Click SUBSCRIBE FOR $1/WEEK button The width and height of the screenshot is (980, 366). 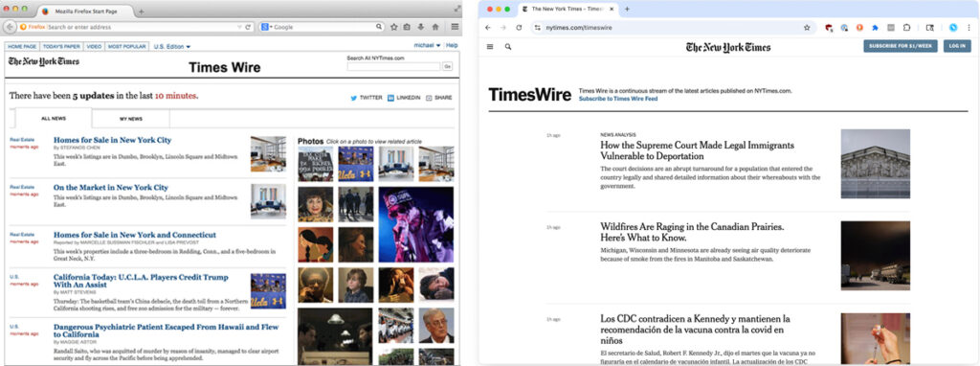click(x=900, y=46)
